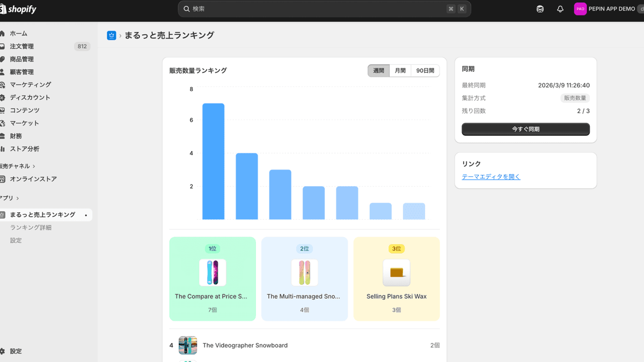Viewport: 644px width, 362px height.
Task: Keep 週間 period selected
Action: click(378, 70)
